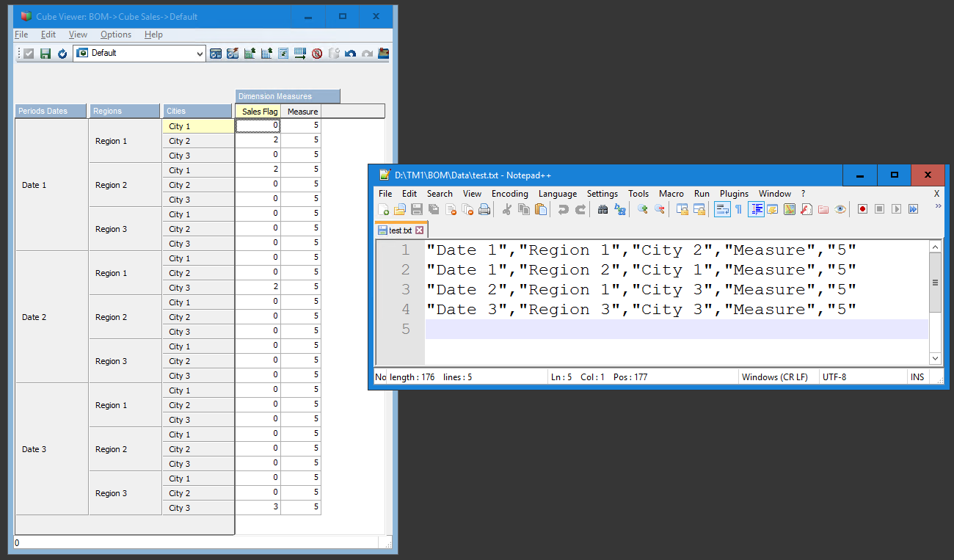Open the Regions dimension selector

click(x=125, y=112)
